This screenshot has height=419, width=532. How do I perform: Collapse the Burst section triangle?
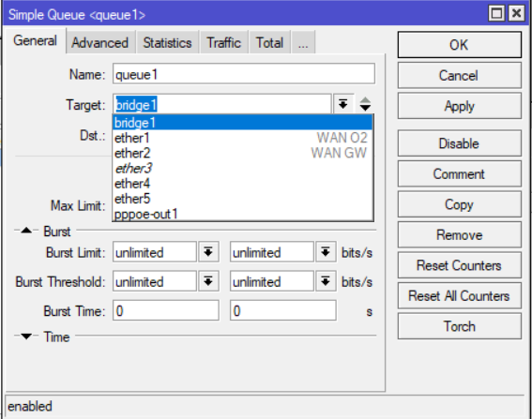click(x=26, y=231)
